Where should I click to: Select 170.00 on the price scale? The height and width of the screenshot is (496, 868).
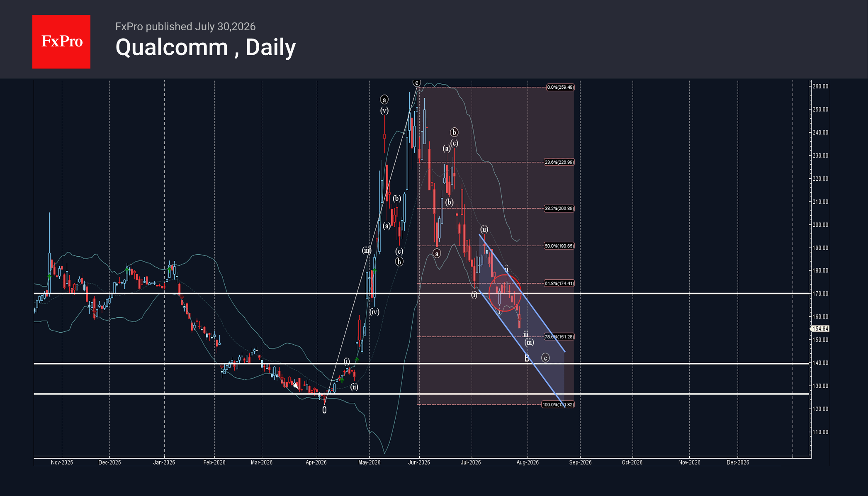(820, 294)
